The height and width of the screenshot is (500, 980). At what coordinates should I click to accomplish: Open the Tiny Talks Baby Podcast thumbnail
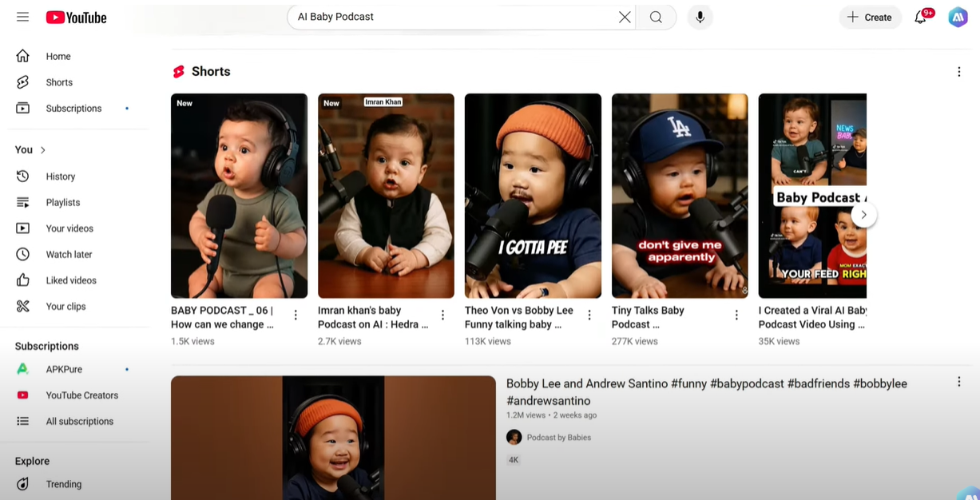click(x=680, y=196)
